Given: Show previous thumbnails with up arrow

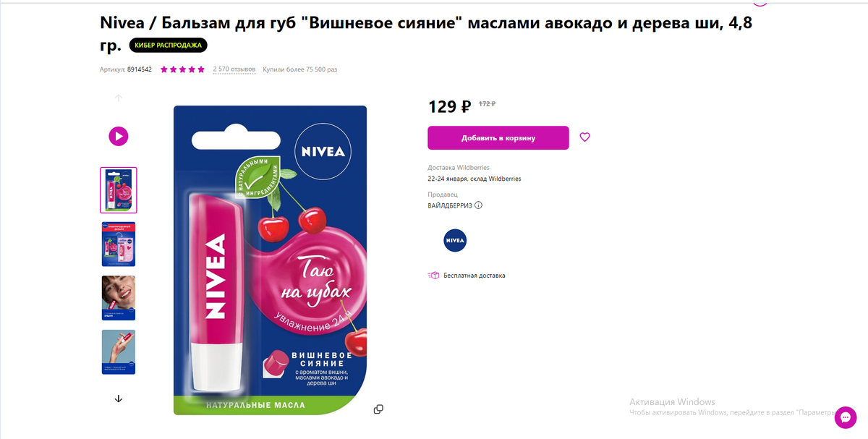Looking at the screenshot, I should (119, 98).
